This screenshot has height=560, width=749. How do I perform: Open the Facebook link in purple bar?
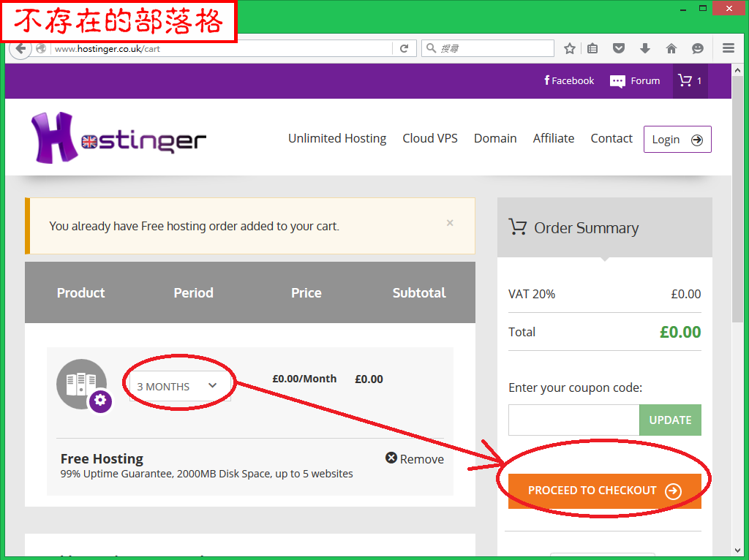(x=569, y=80)
